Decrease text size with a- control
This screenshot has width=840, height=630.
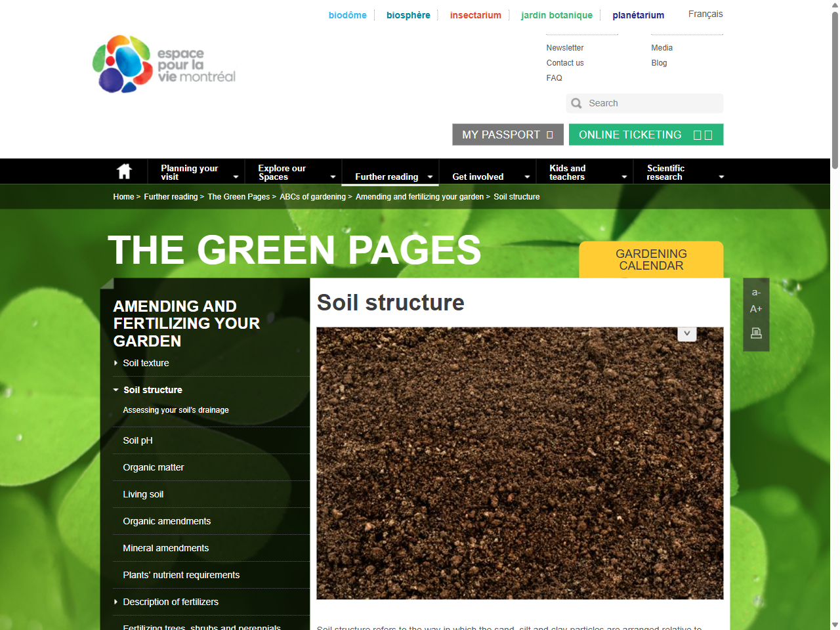tap(756, 293)
